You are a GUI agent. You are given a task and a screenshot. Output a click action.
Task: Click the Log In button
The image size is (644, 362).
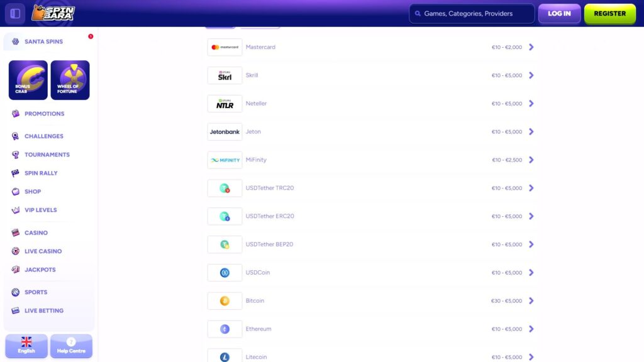[x=559, y=13]
